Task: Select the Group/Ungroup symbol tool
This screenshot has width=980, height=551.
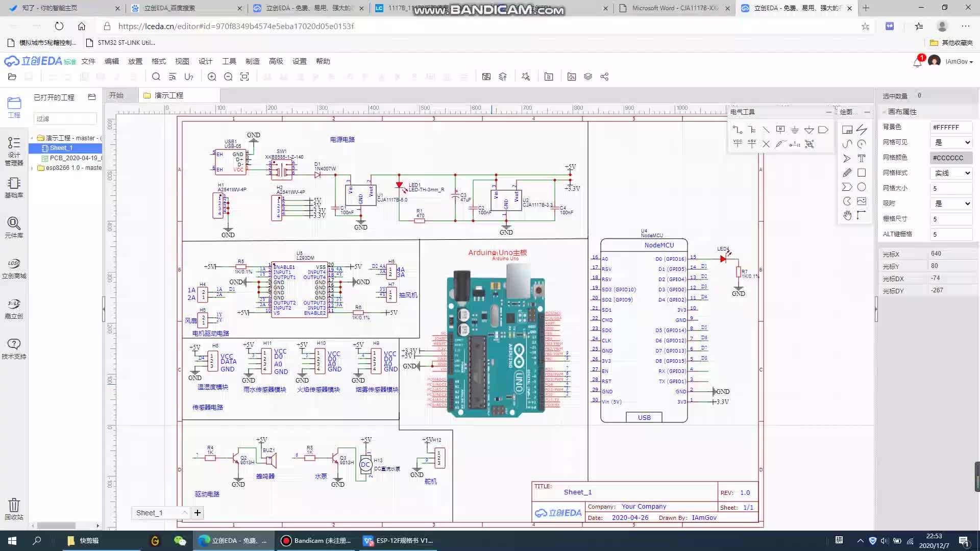Action: tap(809, 144)
